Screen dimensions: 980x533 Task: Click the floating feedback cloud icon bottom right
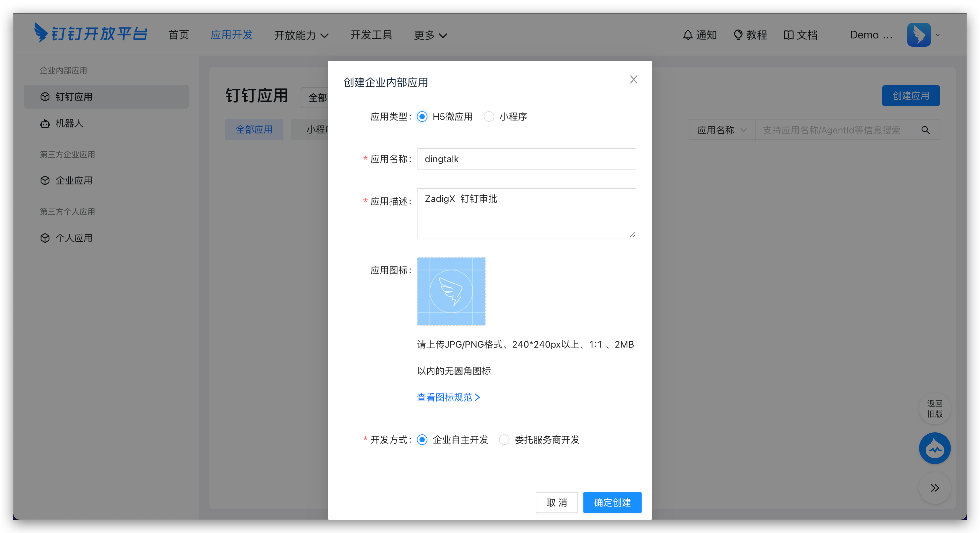pyautogui.click(x=935, y=448)
